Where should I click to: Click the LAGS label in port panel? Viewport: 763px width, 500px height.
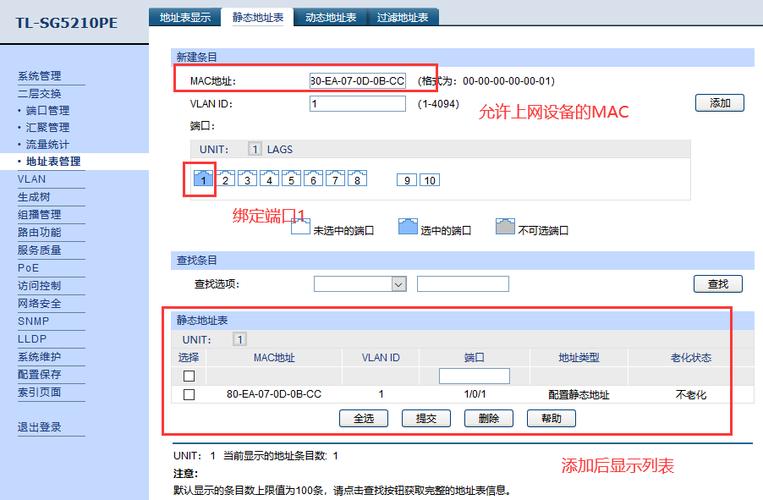(x=280, y=149)
